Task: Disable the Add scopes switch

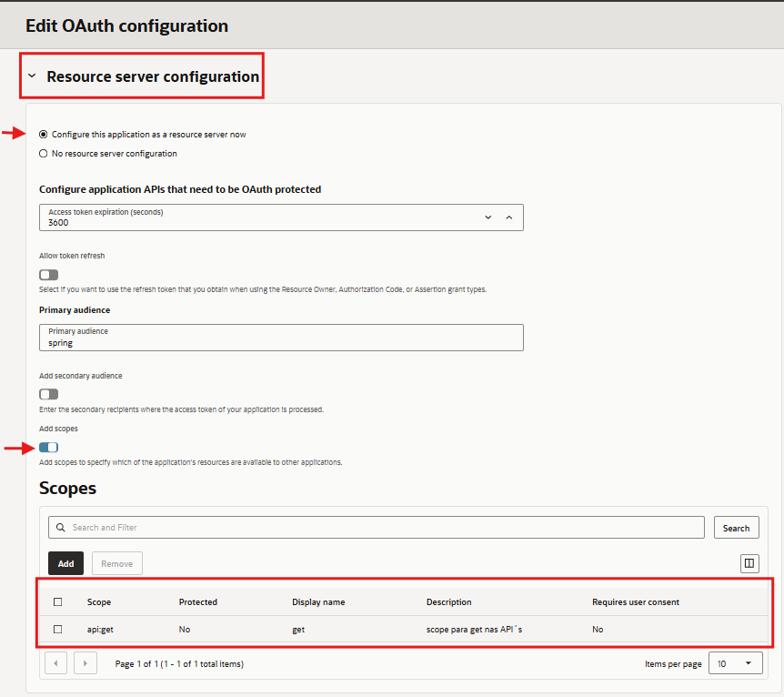Action: 49,447
